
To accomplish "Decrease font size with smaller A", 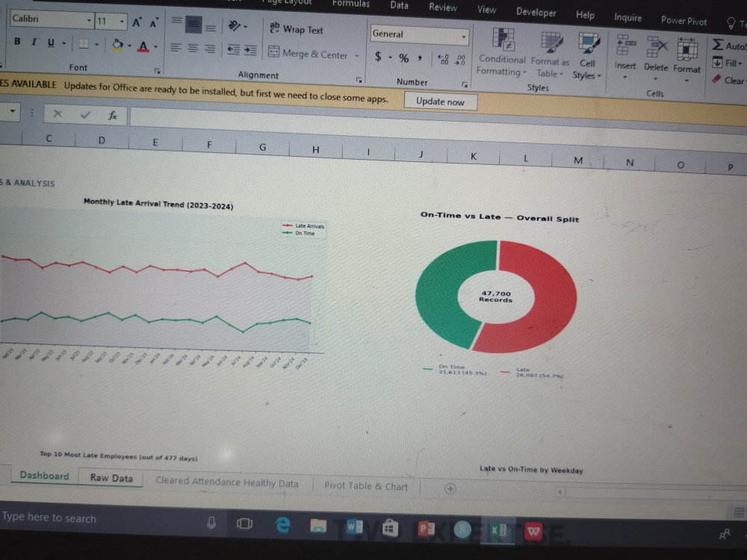I will (x=154, y=23).
